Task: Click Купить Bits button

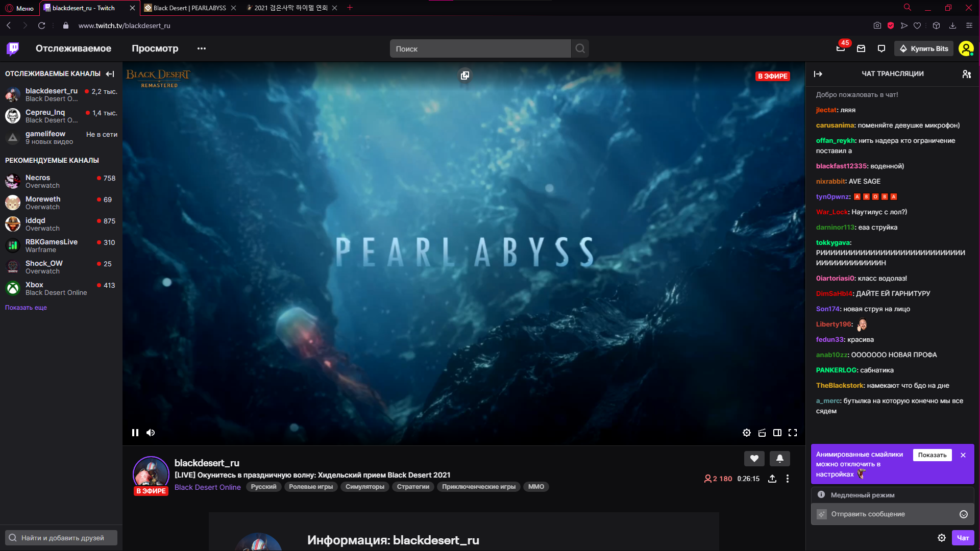Action: click(x=924, y=48)
